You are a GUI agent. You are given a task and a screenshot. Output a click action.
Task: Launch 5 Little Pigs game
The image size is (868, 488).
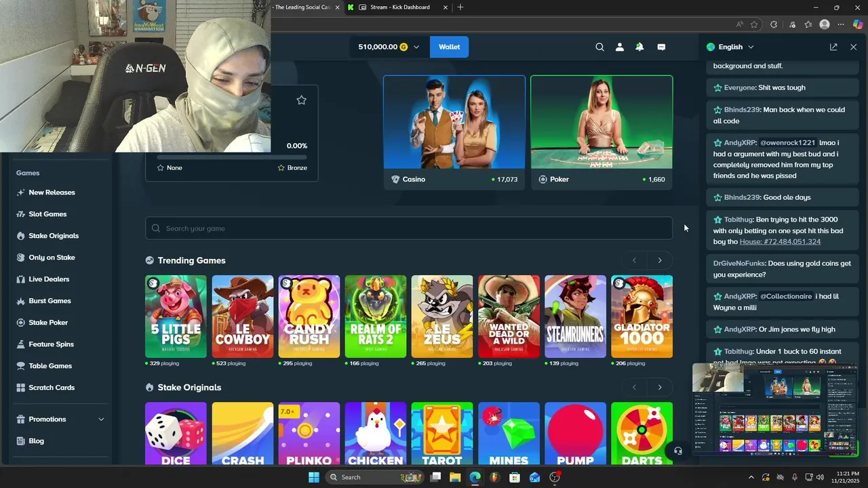(176, 317)
